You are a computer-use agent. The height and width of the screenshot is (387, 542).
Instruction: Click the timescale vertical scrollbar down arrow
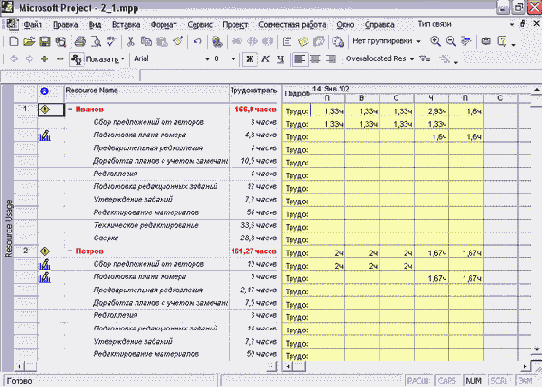pos(536,350)
